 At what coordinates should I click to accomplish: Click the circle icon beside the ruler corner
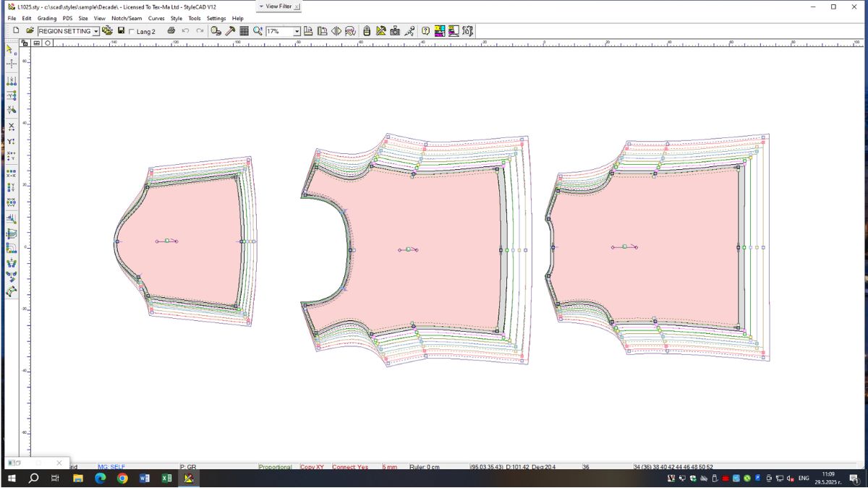[x=48, y=43]
